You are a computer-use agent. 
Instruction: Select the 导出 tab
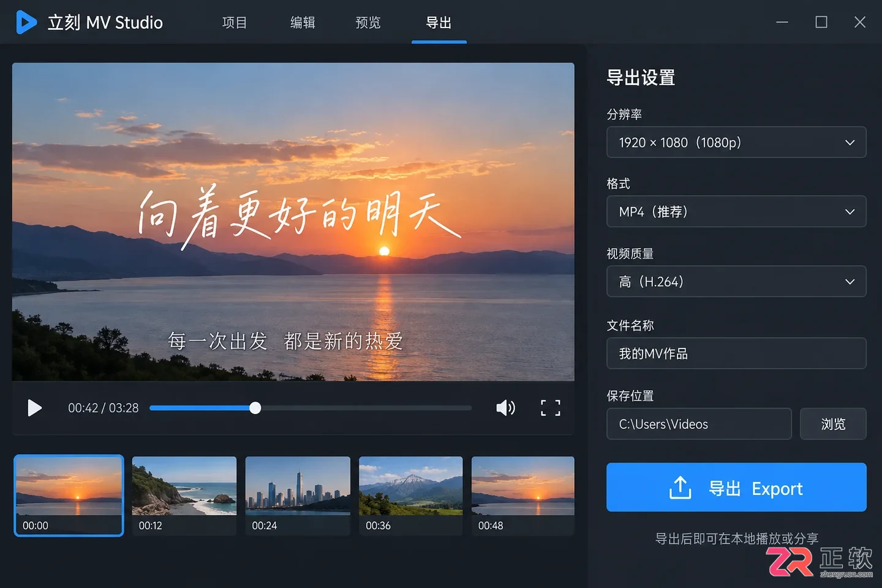coord(439,23)
